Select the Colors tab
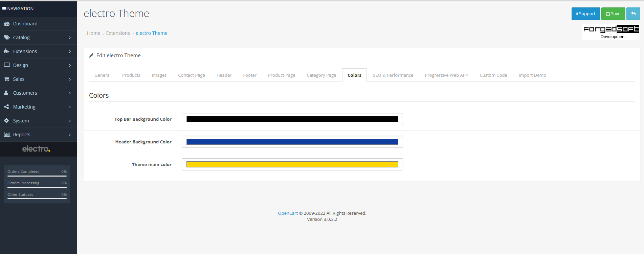Screen dimensions: 644x254 pyautogui.click(x=354, y=75)
